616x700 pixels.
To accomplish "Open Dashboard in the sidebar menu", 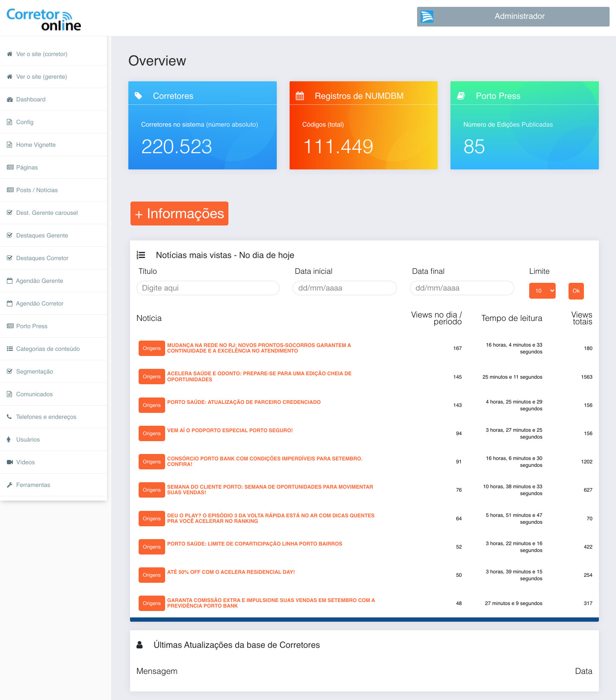I will point(53,100).
